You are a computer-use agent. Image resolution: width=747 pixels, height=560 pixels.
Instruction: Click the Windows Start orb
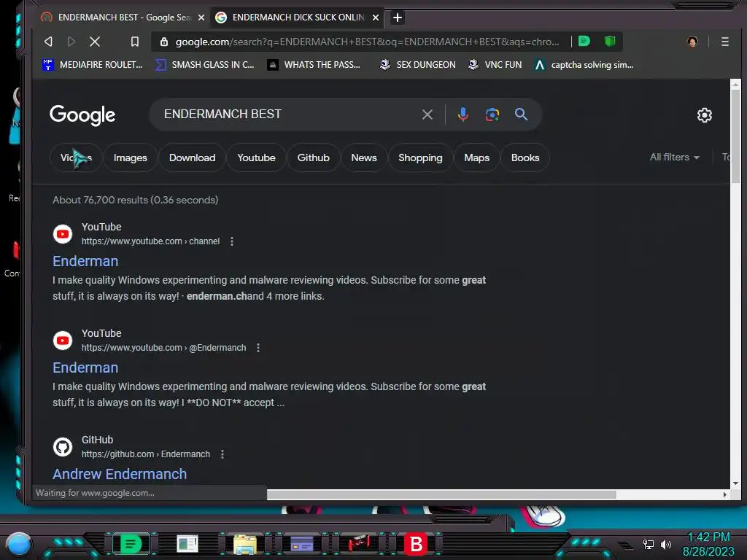[19, 544]
